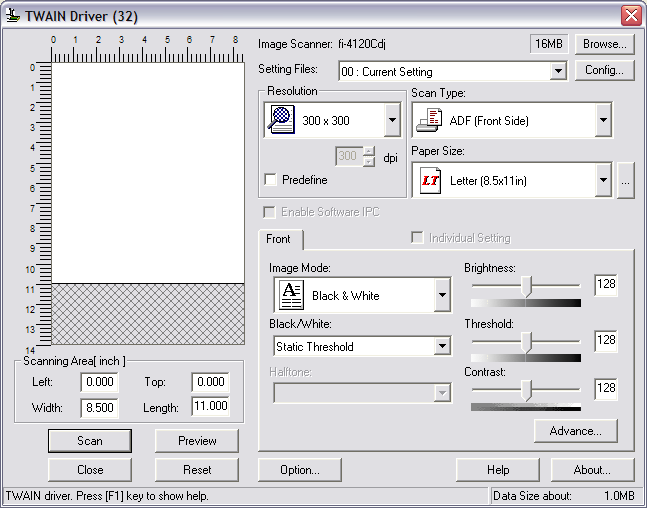The image size is (647, 508).
Task: Click the Threshold slider handle
Action: click(x=526, y=343)
